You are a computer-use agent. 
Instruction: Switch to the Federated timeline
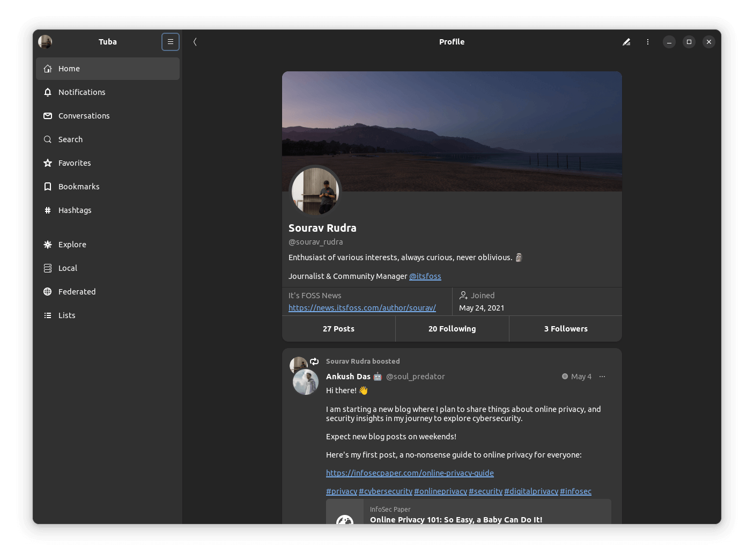click(x=77, y=291)
